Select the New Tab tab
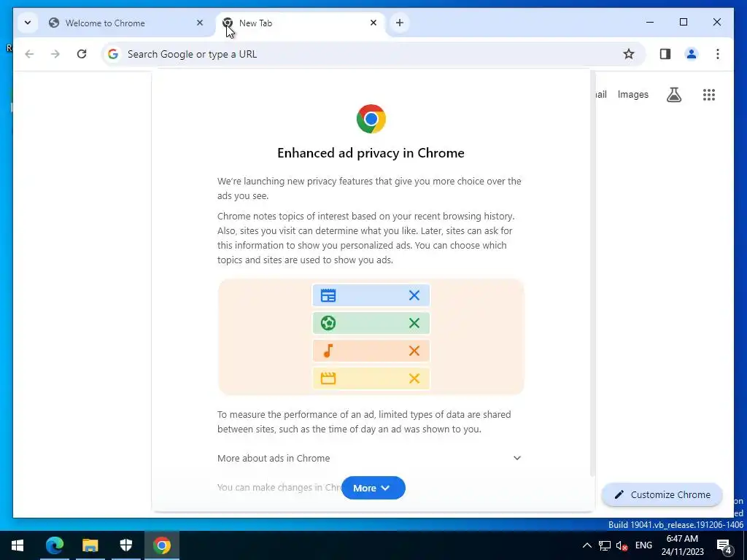Image resolution: width=747 pixels, height=560 pixels. click(x=300, y=23)
